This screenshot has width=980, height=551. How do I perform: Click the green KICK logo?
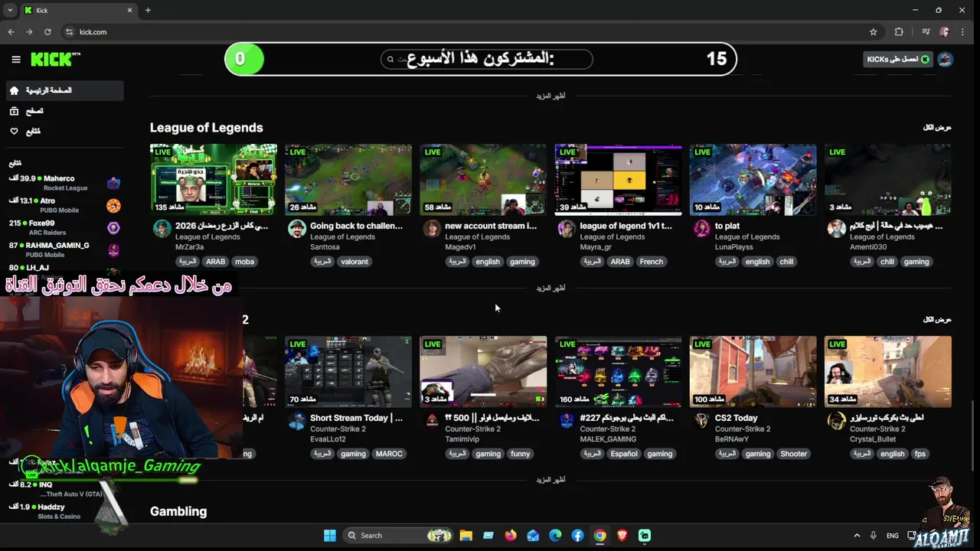pos(55,59)
